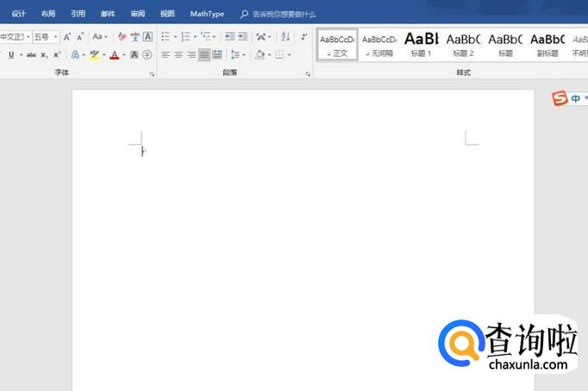Open the 设计 ribbon tab
Image resolution: width=588 pixels, height=391 pixels.
[18, 14]
